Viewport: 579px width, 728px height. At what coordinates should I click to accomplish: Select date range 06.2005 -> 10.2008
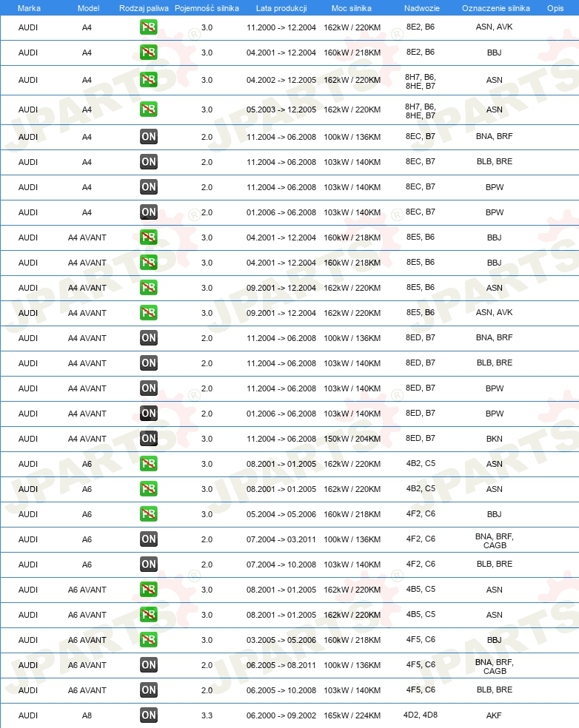(x=281, y=690)
